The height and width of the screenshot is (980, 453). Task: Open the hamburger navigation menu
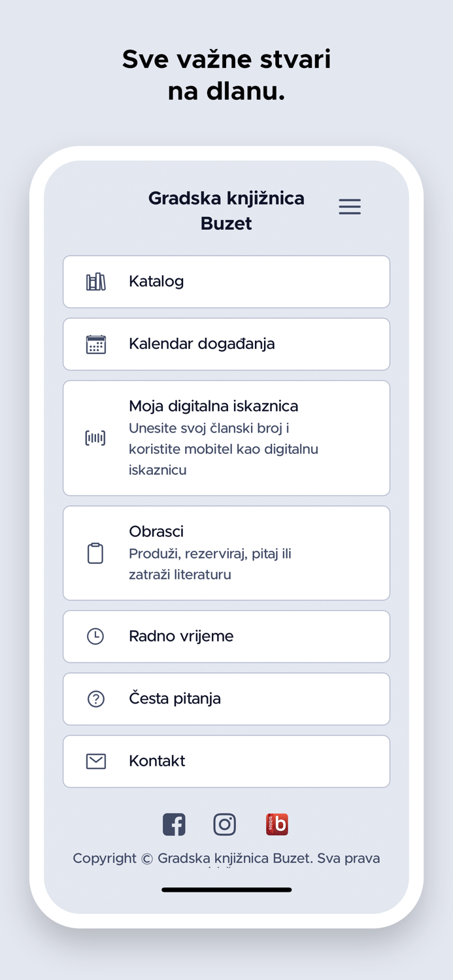coord(350,206)
